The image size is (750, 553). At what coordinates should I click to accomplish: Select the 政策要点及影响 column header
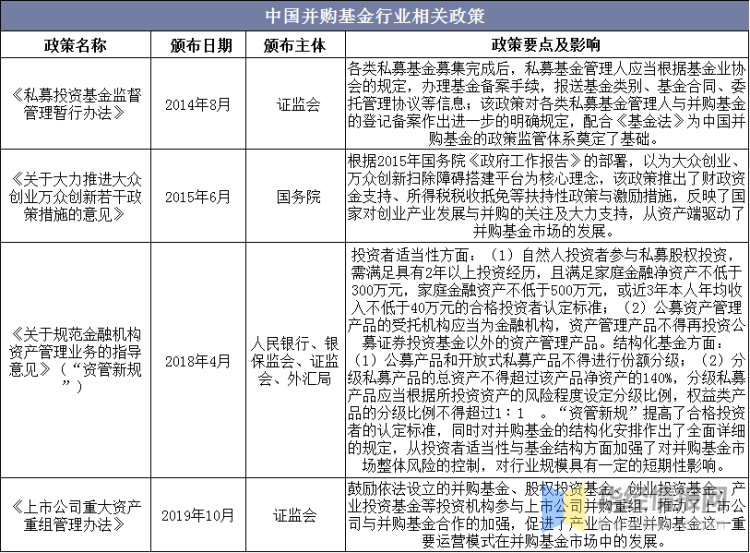click(546, 45)
